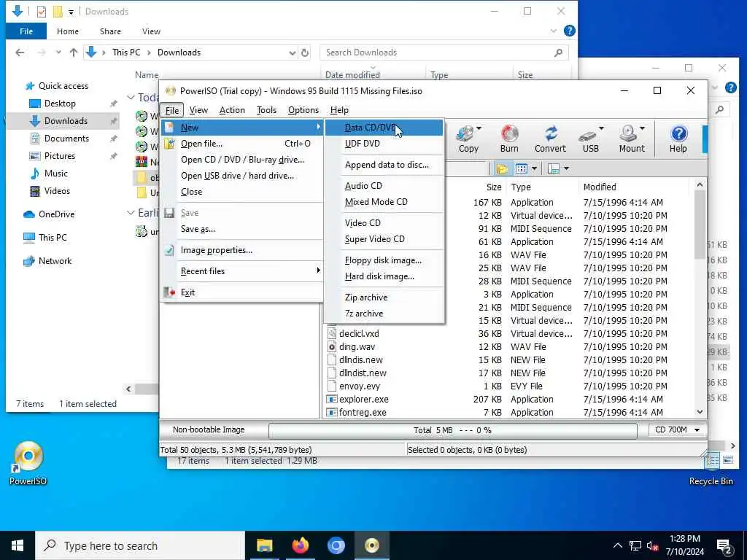
Task: Open the blue File tab in Downloads
Action: (26, 31)
